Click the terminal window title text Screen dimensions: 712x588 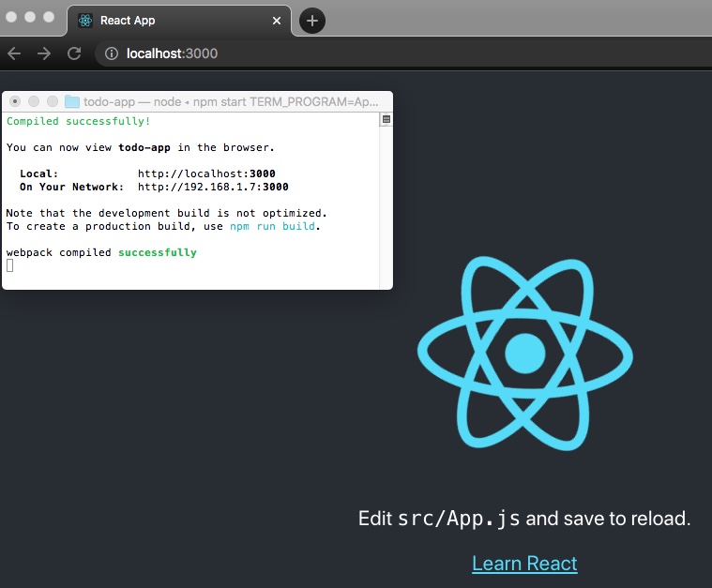click(x=231, y=101)
